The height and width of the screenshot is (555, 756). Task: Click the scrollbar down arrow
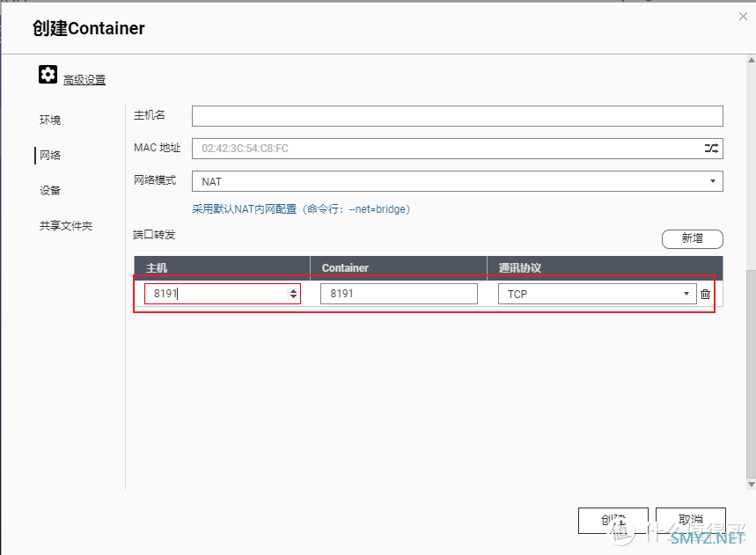752,484
